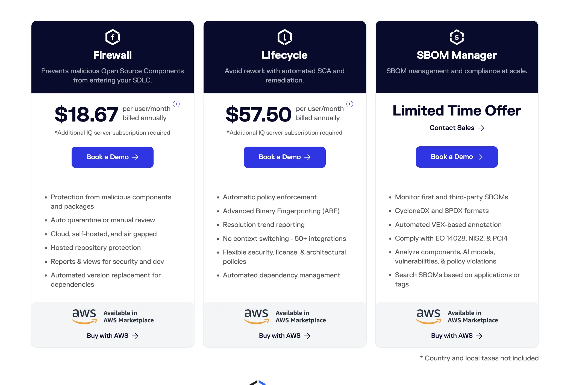Image resolution: width=588 pixels, height=385 pixels.
Task: Click the Lifecycle card title
Action: [x=284, y=55]
